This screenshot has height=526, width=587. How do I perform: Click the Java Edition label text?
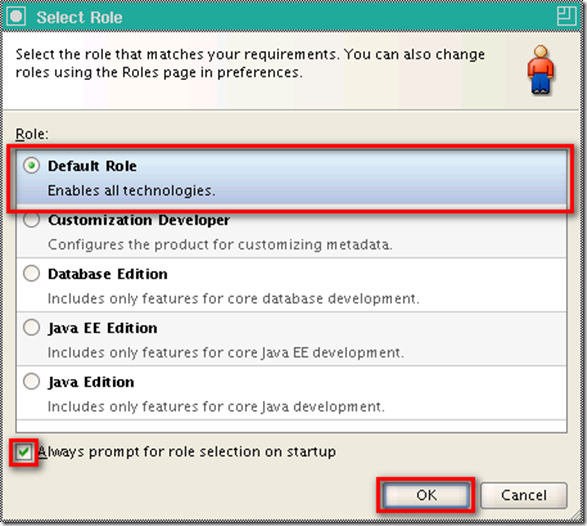[x=91, y=382]
